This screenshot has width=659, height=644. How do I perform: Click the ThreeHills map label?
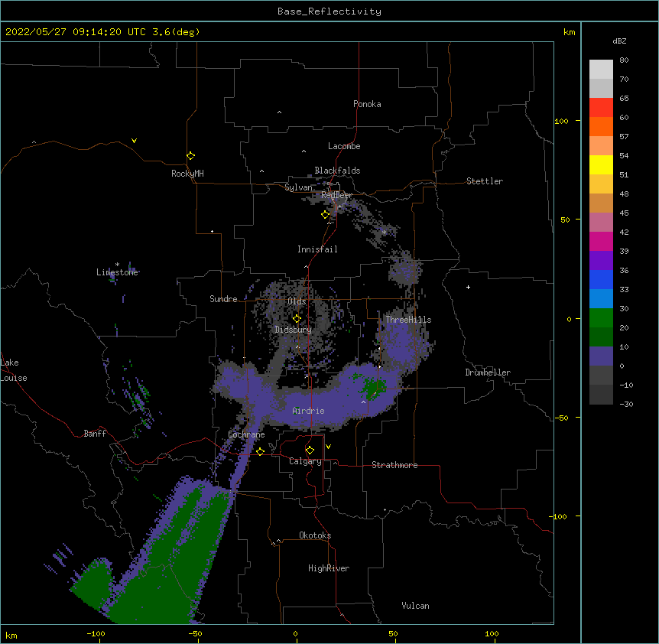[408, 320]
